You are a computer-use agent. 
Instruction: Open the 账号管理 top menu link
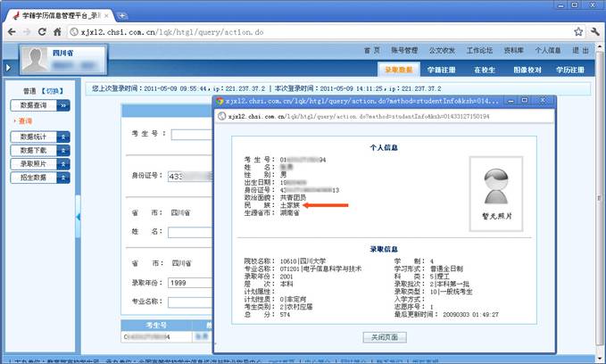click(x=407, y=51)
